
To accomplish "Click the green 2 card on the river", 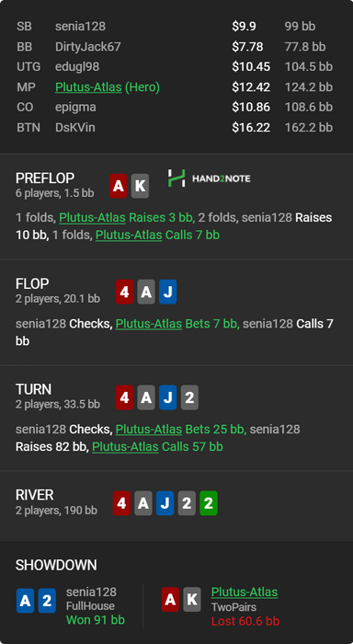I will tap(209, 503).
